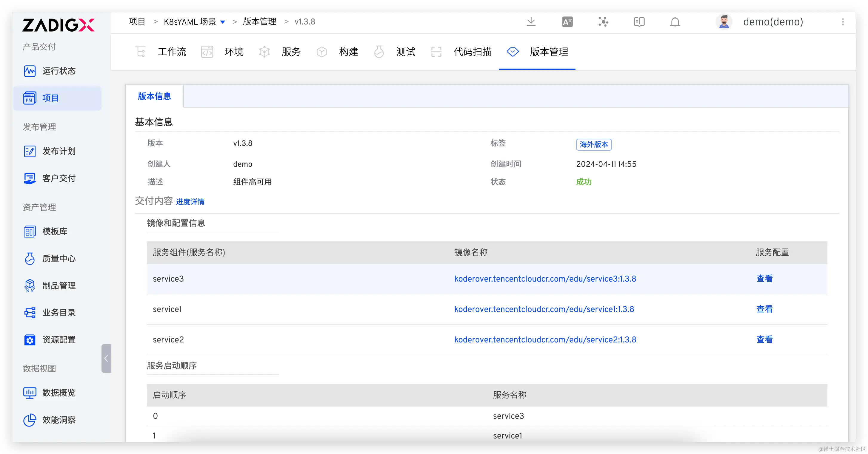Expand the K8sYAML 场景 project dropdown
868x454 pixels.
(222, 22)
